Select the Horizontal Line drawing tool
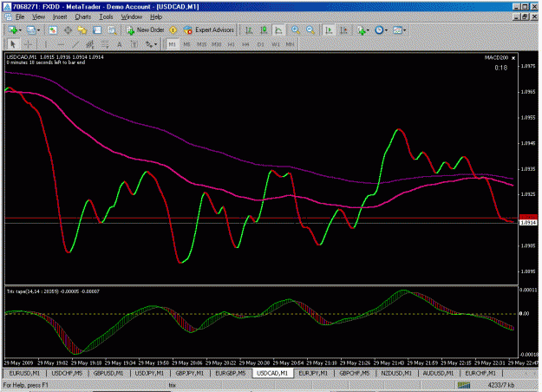The width and height of the screenshot is (542, 392). pos(61,44)
